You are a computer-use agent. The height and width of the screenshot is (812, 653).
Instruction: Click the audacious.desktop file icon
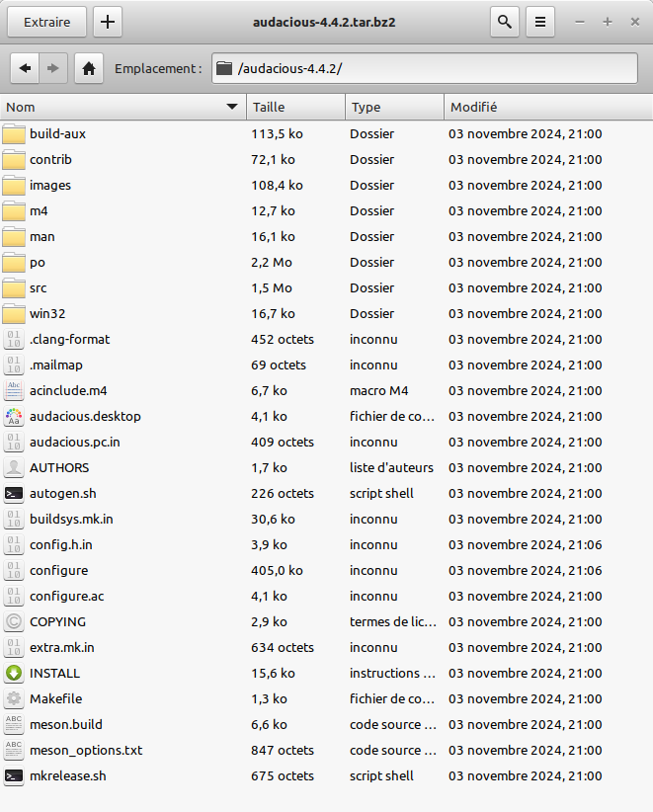tap(14, 416)
